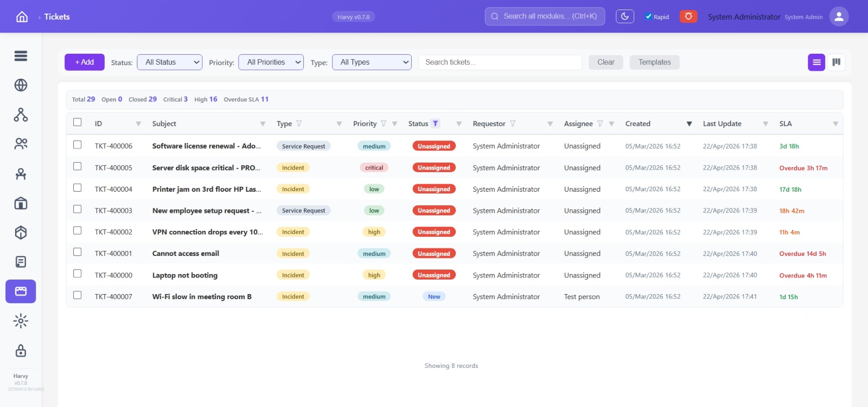Screen dimensions: 868x407
Task: Filter by Closed 29 stat
Action: coord(142,99)
